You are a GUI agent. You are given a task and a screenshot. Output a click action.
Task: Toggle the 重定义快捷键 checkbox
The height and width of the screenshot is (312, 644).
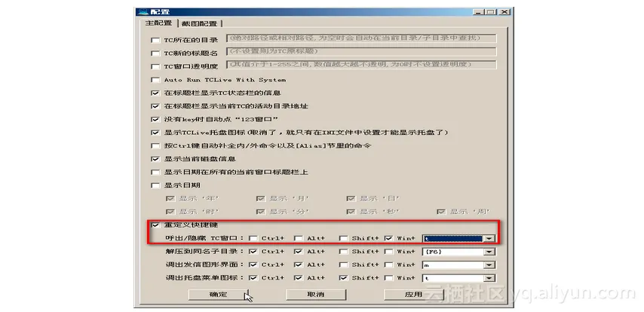155,225
